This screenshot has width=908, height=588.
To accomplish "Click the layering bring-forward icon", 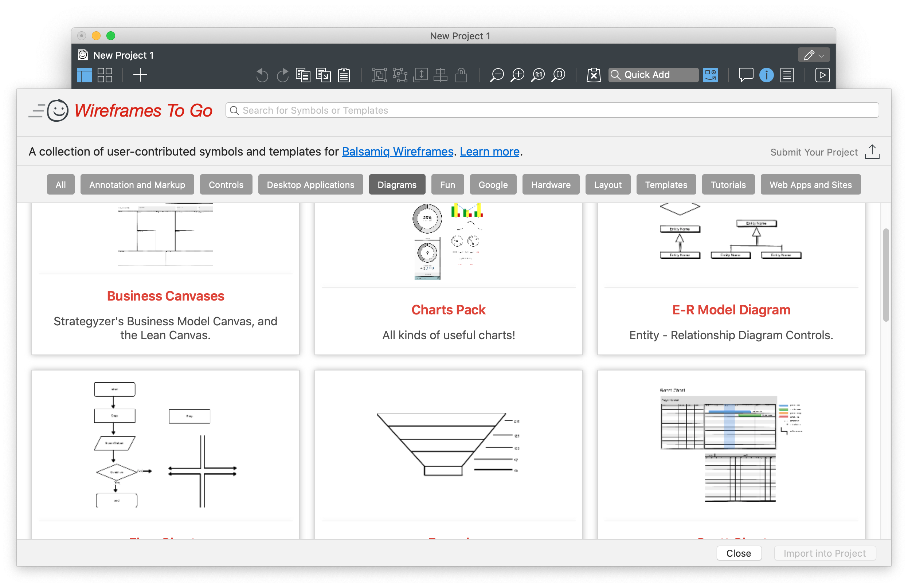I will (420, 75).
